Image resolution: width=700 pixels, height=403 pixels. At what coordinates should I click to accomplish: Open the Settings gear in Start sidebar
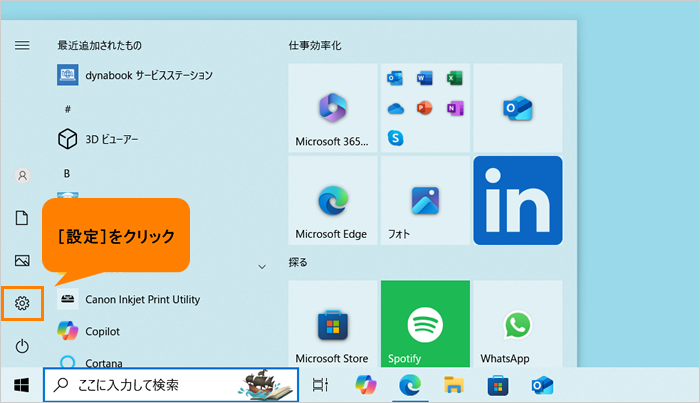22,303
